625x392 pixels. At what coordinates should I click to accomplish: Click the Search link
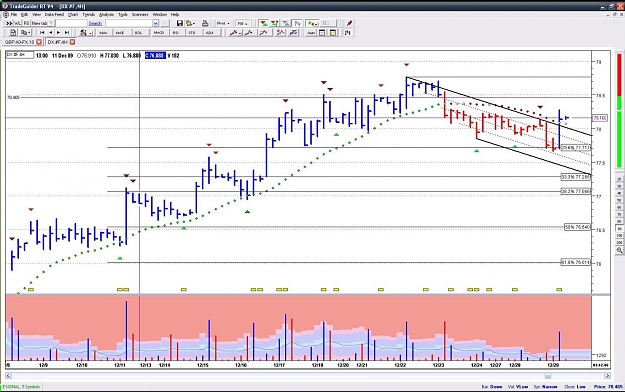tap(95, 23)
